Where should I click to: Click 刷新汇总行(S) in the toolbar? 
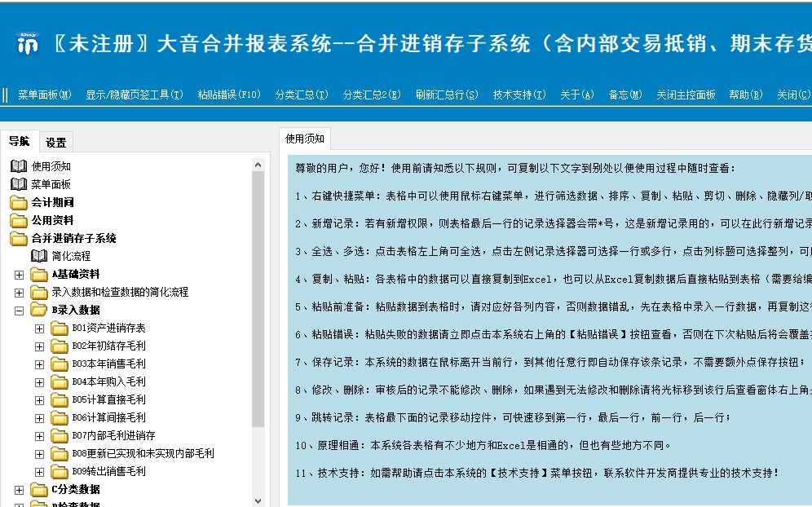pyautogui.click(x=444, y=94)
